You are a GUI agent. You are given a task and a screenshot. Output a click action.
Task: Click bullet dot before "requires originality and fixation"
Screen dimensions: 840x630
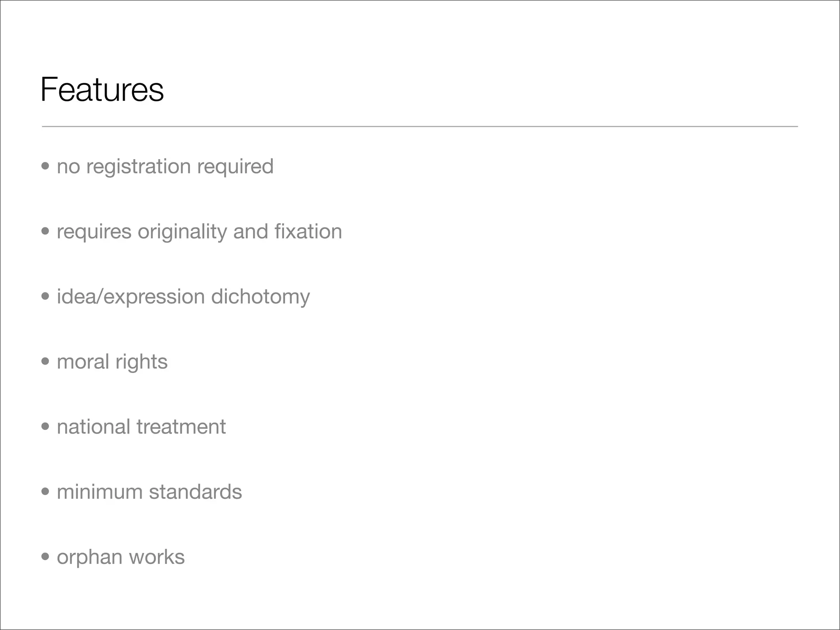pyautogui.click(x=46, y=231)
